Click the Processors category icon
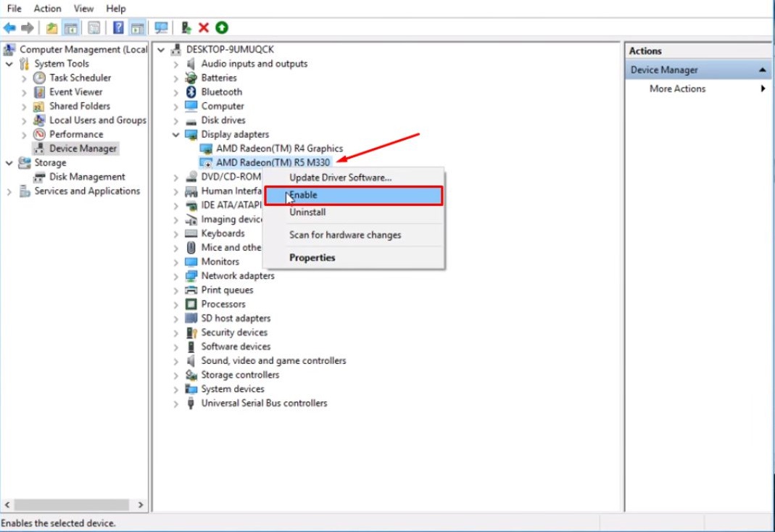Screen dimensions: 775x532 pos(191,304)
